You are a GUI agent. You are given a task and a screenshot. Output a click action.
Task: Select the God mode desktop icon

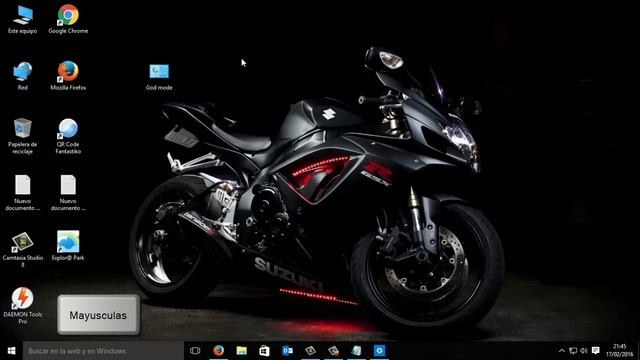[x=159, y=77]
